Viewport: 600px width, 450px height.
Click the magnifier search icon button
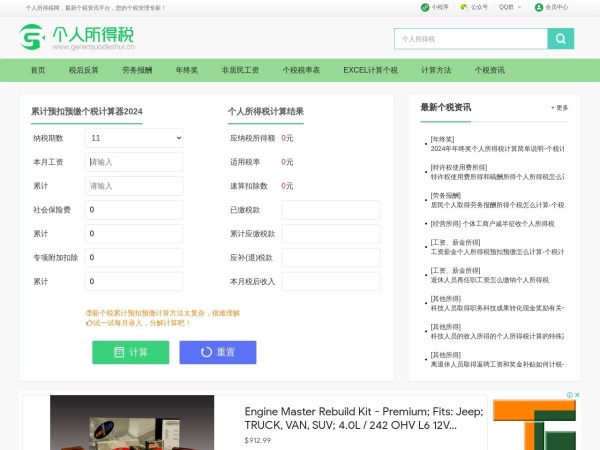[561, 39]
